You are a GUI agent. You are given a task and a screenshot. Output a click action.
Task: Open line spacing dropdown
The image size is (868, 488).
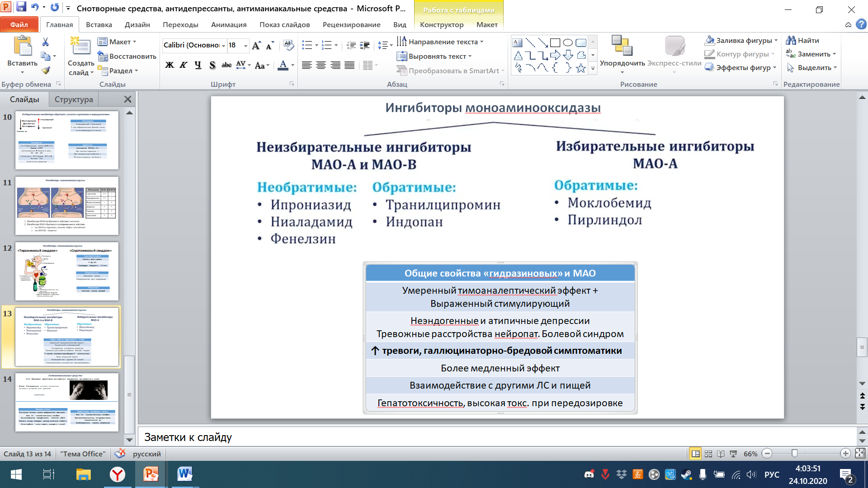click(385, 45)
